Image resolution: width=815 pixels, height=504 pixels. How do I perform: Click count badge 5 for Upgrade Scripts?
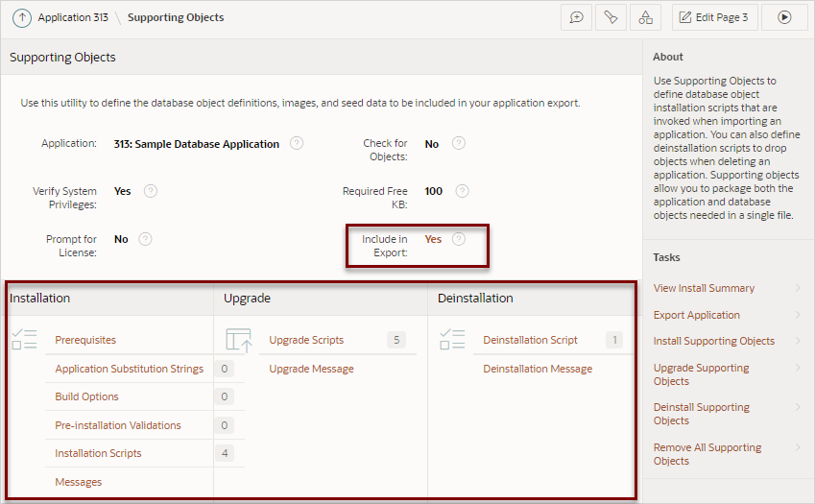396,340
